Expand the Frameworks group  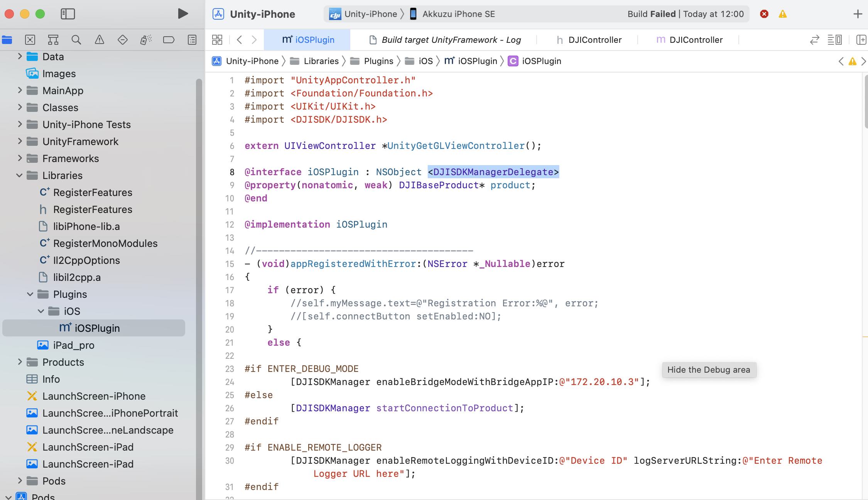(x=20, y=158)
